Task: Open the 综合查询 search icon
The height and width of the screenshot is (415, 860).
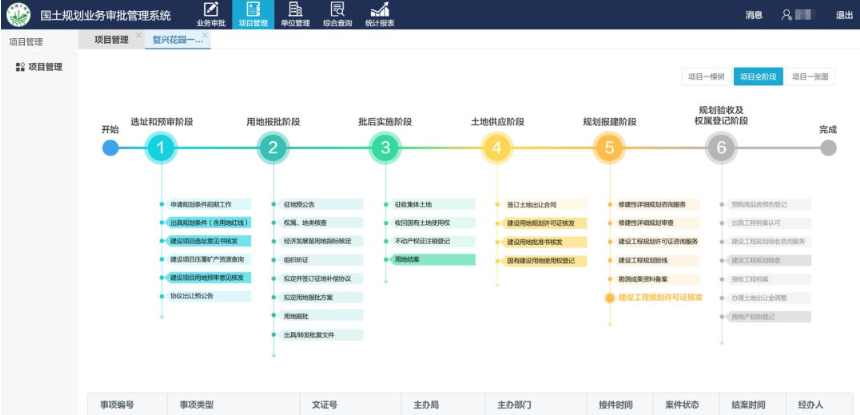Action: click(x=337, y=10)
